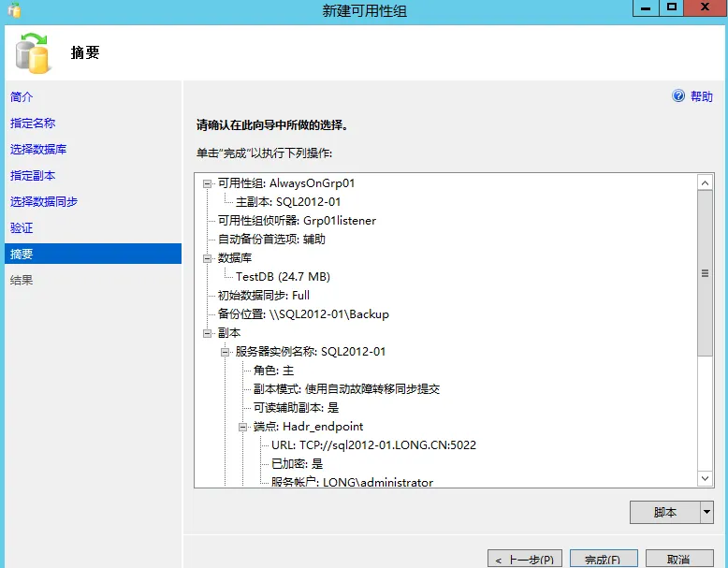The image size is (728, 568).
Task: Go to the 指定副本 step
Action: coord(33,176)
